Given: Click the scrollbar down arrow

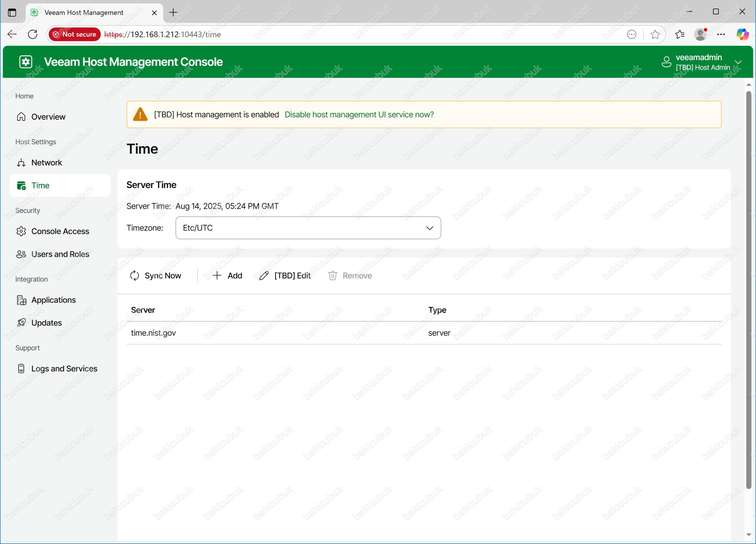Looking at the screenshot, I should (x=748, y=534).
